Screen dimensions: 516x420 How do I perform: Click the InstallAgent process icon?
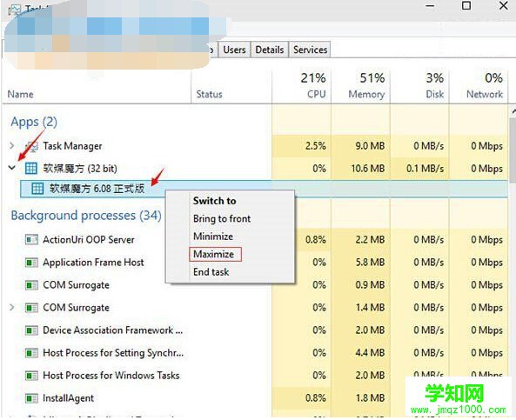(x=31, y=398)
